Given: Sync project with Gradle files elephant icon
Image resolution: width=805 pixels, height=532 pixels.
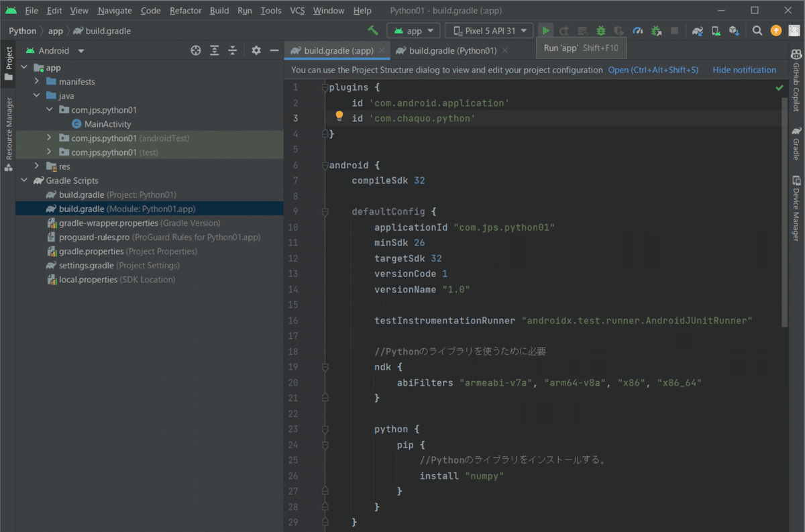Looking at the screenshot, I should point(697,30).
